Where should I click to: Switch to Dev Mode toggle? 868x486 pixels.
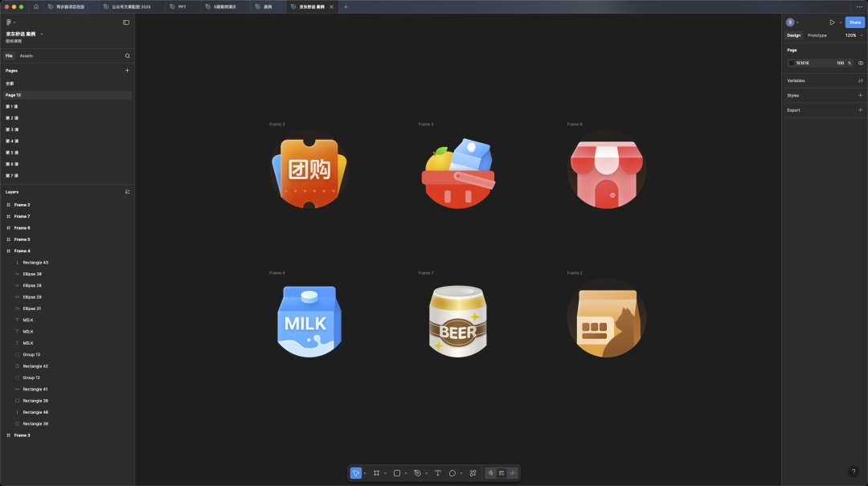coord(512,473)
